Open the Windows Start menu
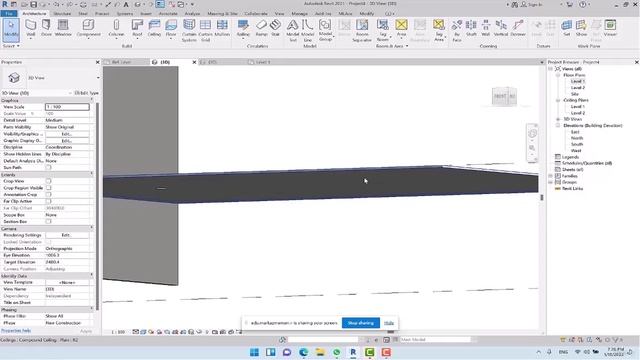Screen dimensions: 640x360 coord(254,352)
